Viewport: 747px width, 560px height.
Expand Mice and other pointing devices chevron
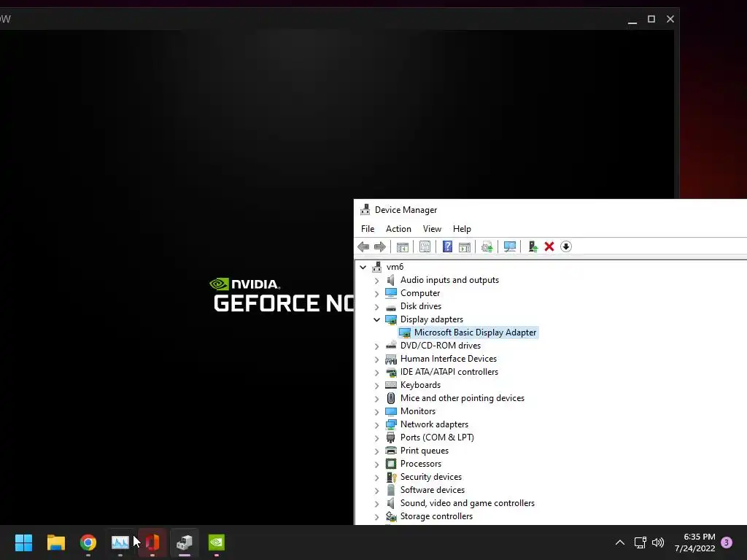click(377, 399)
